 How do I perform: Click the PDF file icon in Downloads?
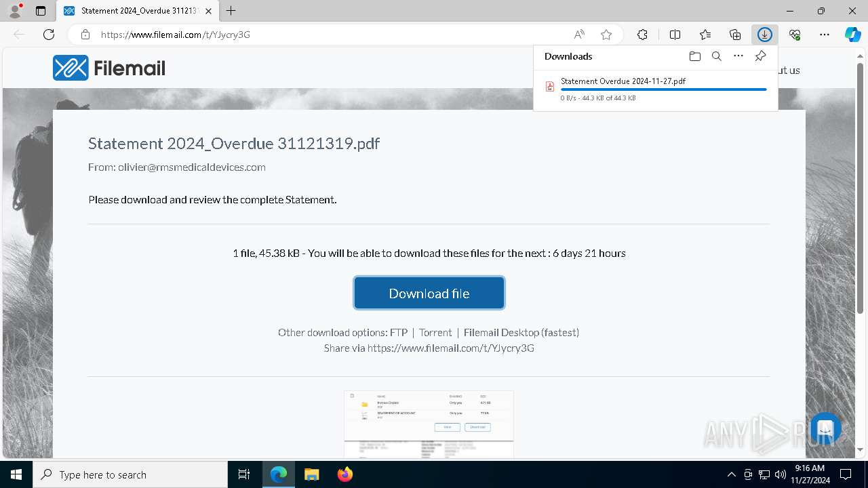550,86
